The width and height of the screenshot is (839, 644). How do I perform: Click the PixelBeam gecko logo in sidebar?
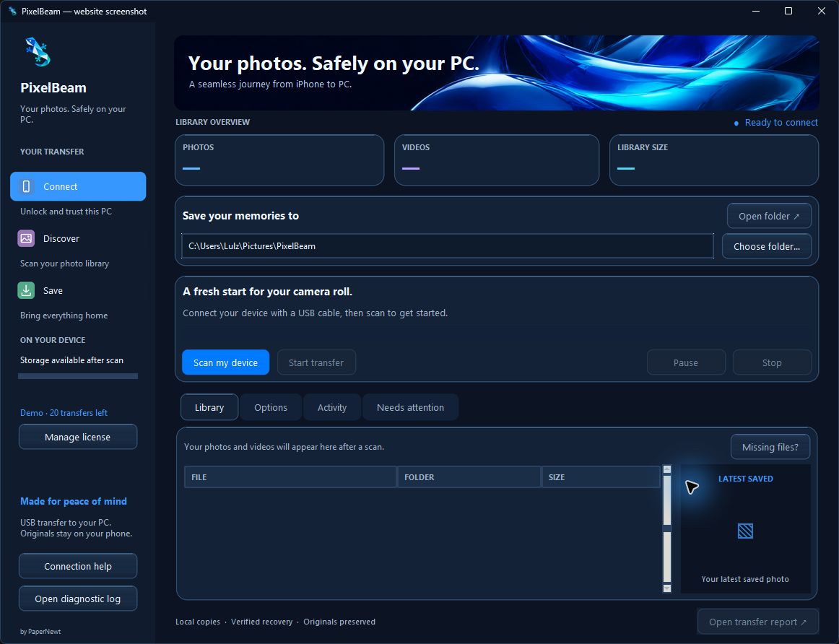pos(38,52)
